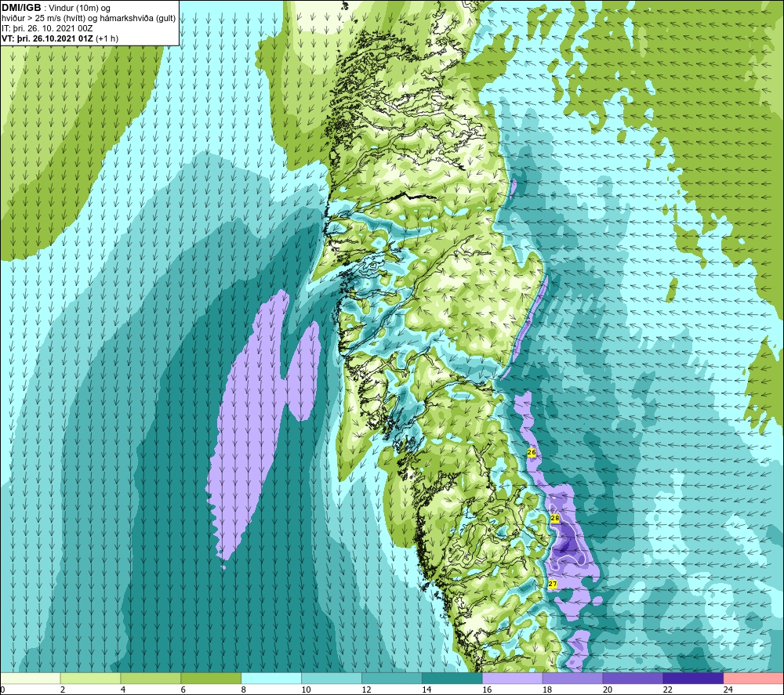Click the 8-10 pale cyan legend swatch
This screenshot has width=784, height=695.
pyautogui.click(x=271, y=678)
